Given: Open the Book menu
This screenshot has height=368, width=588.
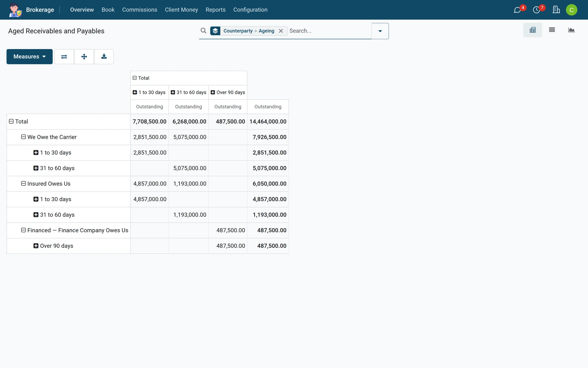Looking at the screenshot, I should (x=108, y=10).
